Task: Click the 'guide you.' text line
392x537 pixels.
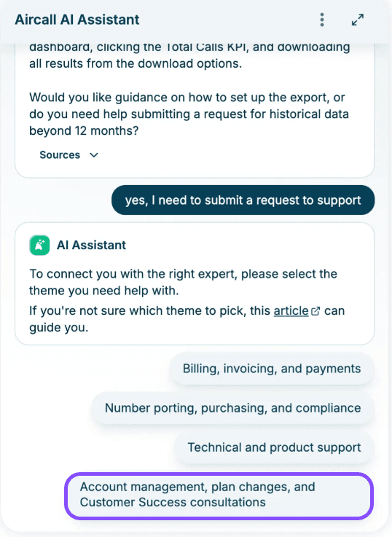Action: (59, 328)
